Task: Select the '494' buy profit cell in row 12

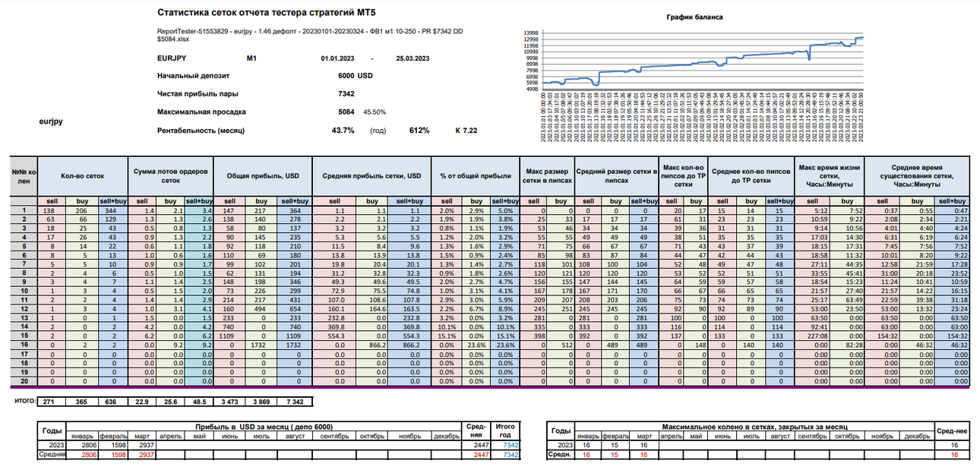Action: tap(263, 310)
